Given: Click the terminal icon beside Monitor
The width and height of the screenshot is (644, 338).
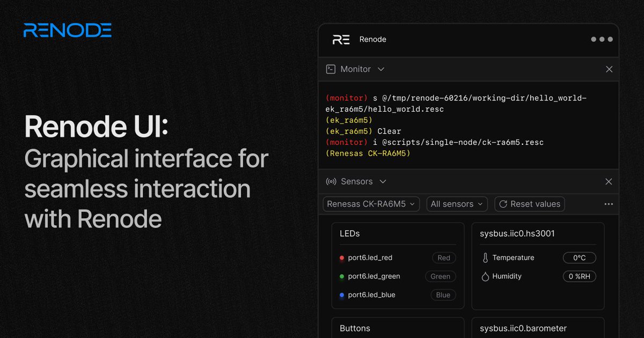Looking at the screenshot, I should pyautogui.click(x=331, y=69).
